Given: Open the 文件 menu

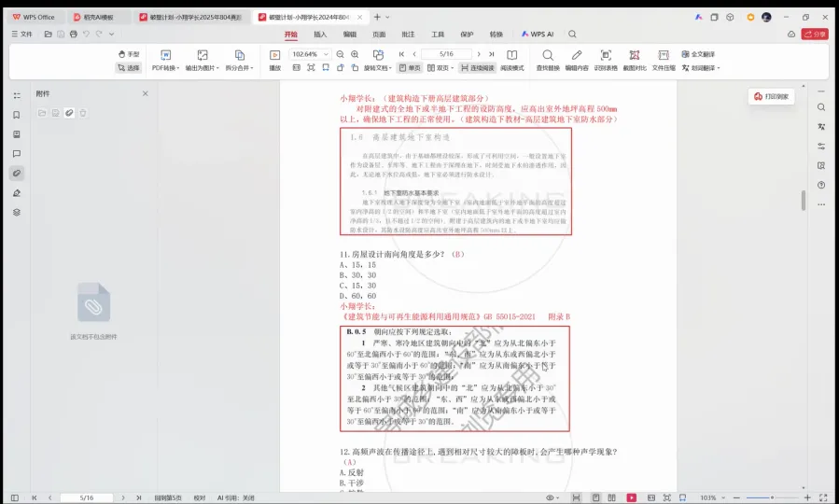Looking at the screenshot, I should [x=22, y=34].
